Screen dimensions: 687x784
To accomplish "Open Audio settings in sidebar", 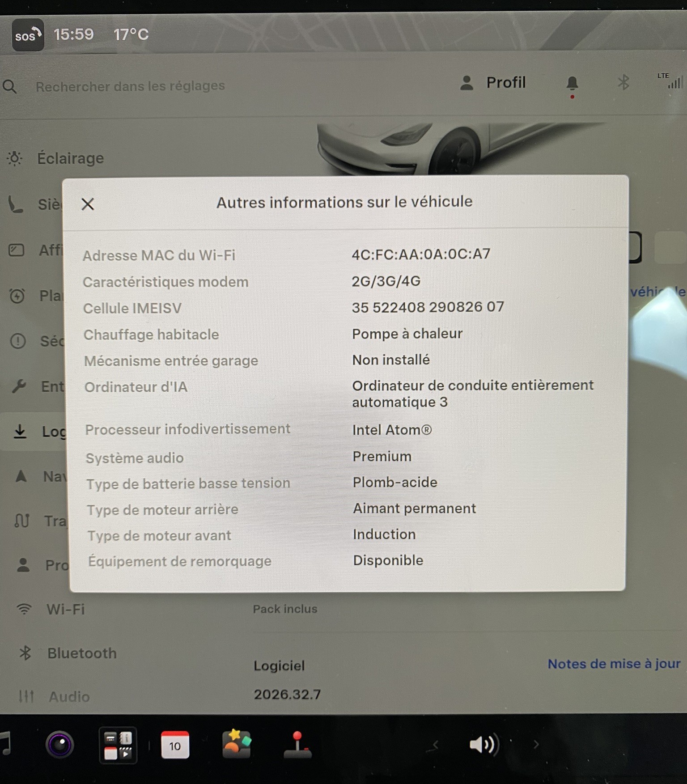I will [x=54, y=696].
